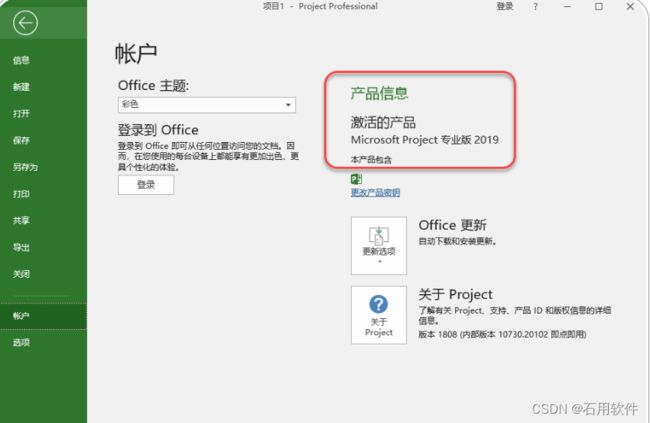Viewport: 650px width, 423px height.
Task: Click 登录 in the title bar
Action: pos(505,6)
